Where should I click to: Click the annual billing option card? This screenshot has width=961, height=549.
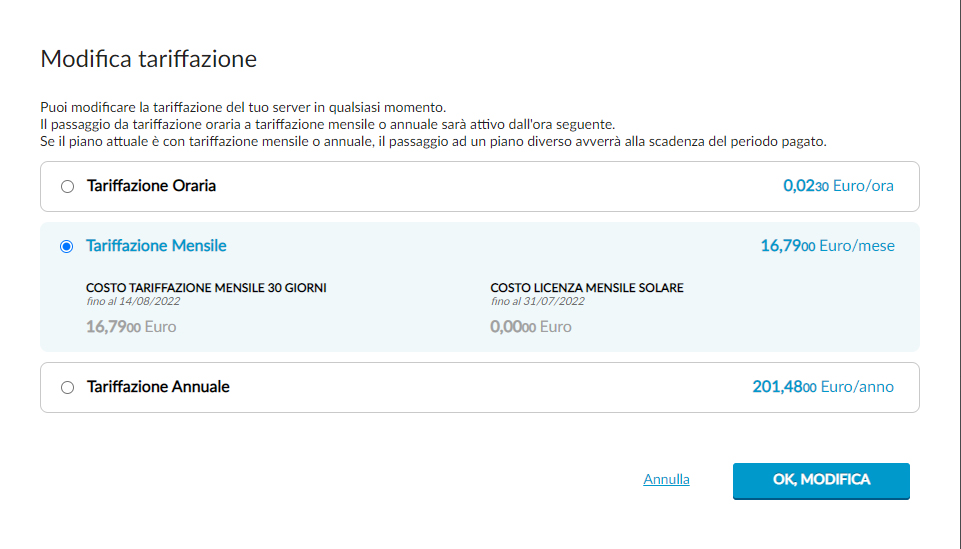(x=480, y=387)
